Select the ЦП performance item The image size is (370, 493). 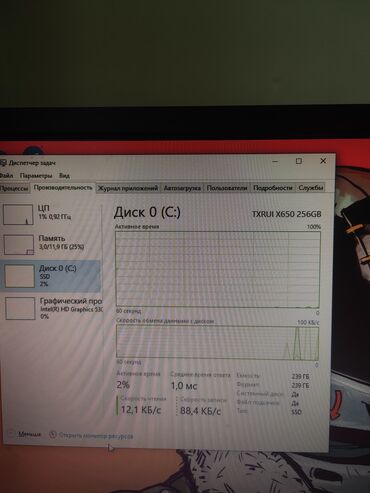(51, 214)
